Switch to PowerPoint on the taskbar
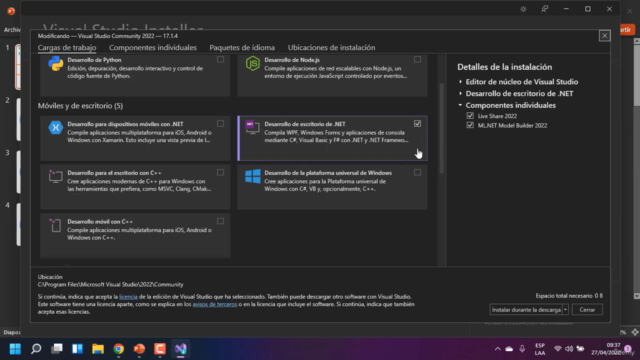This screenshot has height=360, width=640. pyautogui.click(x=139, y=349)
